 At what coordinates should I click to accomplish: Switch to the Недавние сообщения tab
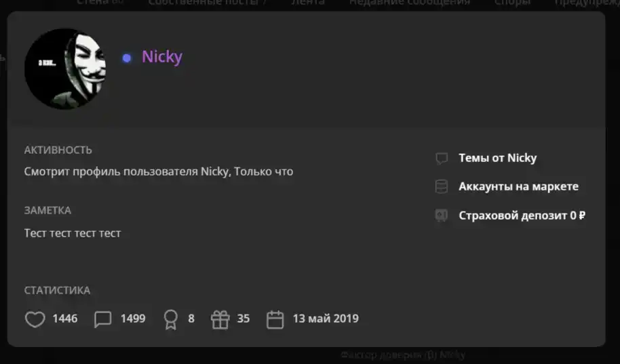click(x=410, y=3)
